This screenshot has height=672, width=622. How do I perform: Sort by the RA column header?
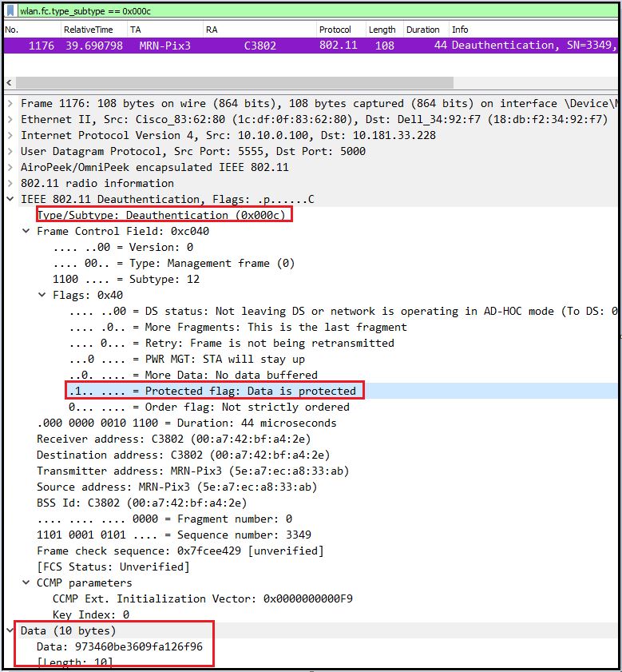(x=259, y=30)
